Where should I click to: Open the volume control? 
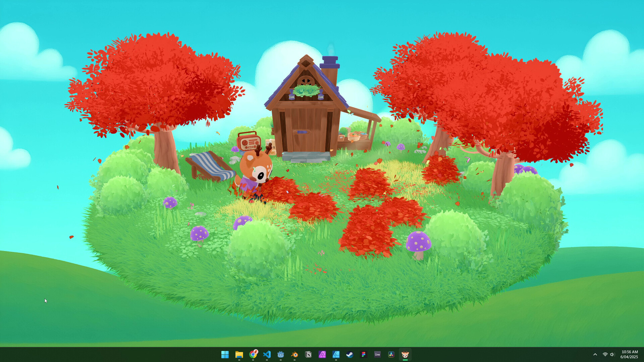pos(612,354)
